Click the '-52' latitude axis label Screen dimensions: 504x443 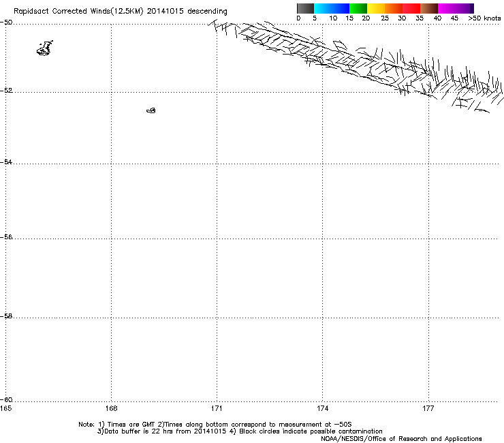coord(6,91)
